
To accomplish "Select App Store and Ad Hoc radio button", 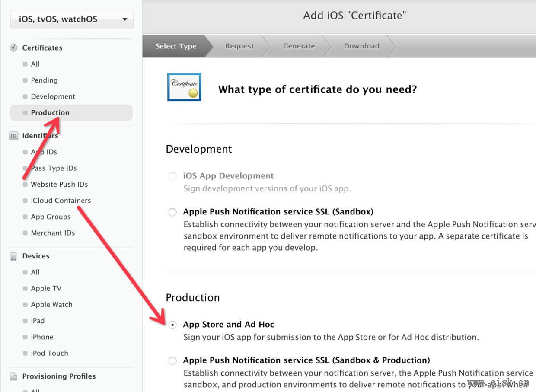I will [172, 325].
